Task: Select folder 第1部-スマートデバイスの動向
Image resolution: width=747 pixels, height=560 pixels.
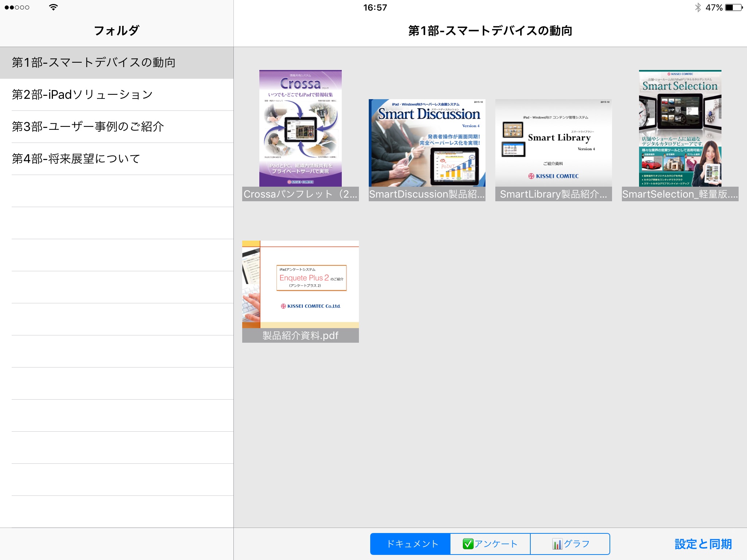Action: click(x=117, y=63)
